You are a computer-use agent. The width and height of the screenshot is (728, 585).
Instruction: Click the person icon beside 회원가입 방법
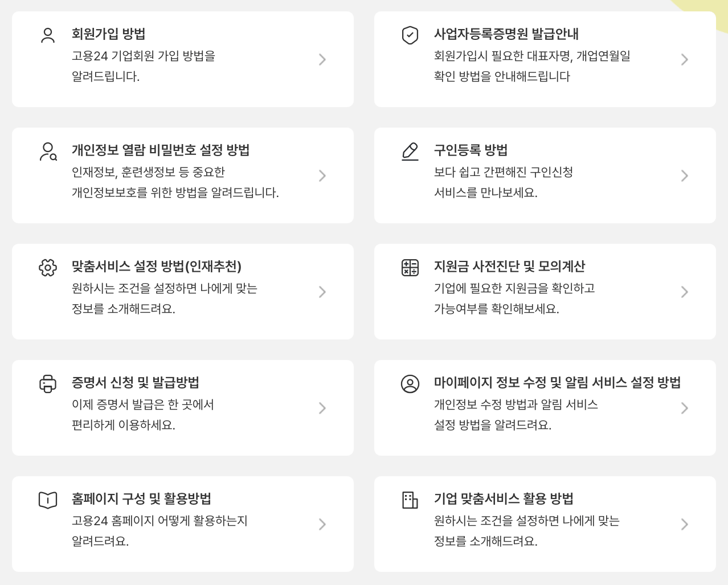pyautogui.click(x=46, y=35)
